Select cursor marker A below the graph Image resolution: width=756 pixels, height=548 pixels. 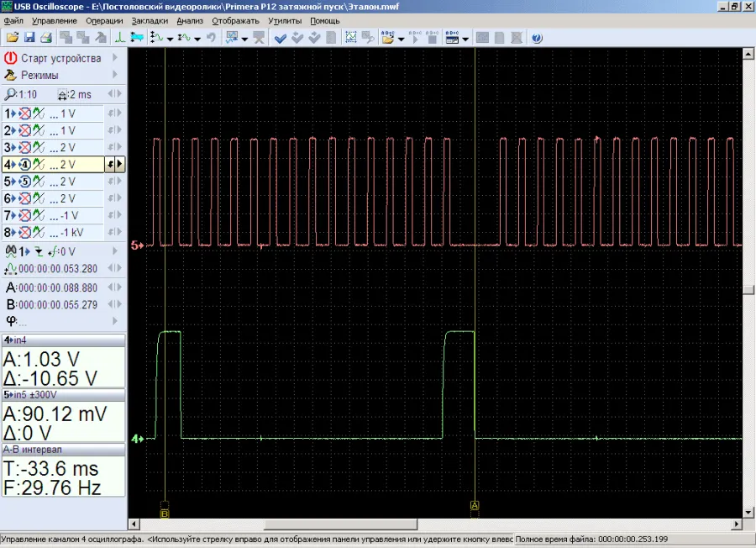pos(475,505)
